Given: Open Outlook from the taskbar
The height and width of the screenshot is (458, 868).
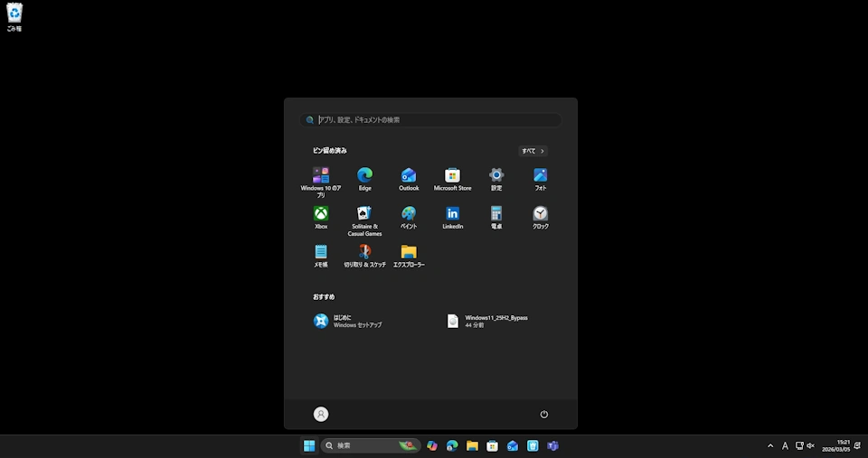Looking at the screenshot, I should [513, 446].
